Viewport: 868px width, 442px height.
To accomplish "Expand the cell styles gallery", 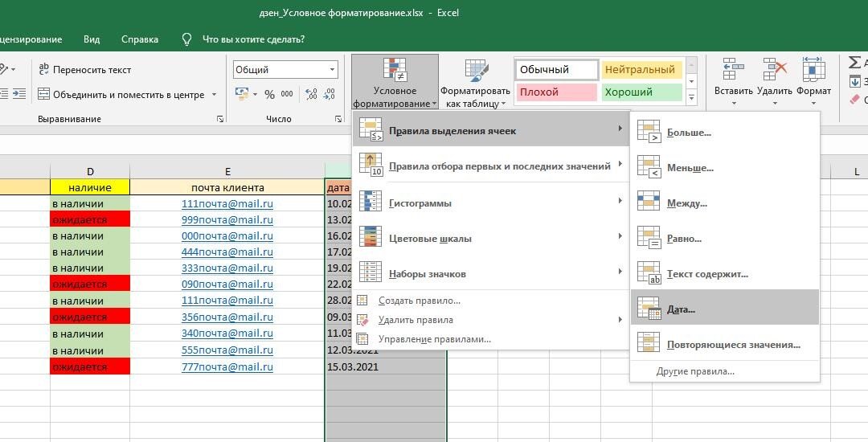I will click(x=691, y=97).
